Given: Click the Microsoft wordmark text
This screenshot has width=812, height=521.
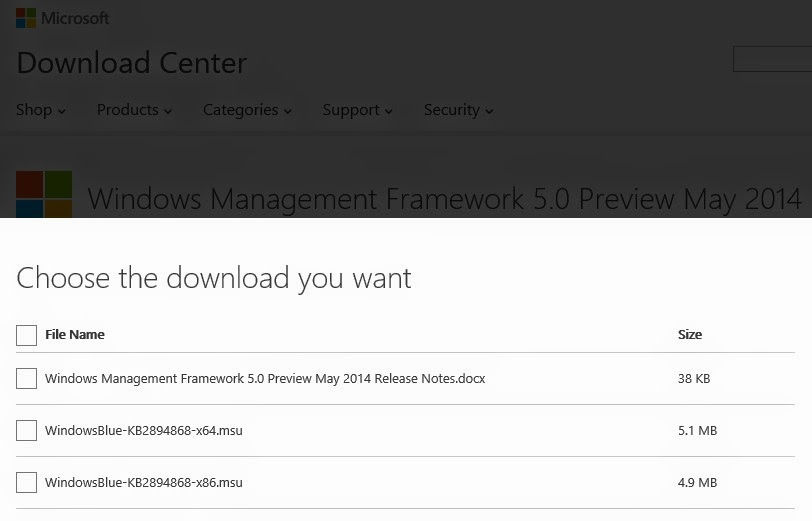Looking at the screenshot, I should click(75, 18).
